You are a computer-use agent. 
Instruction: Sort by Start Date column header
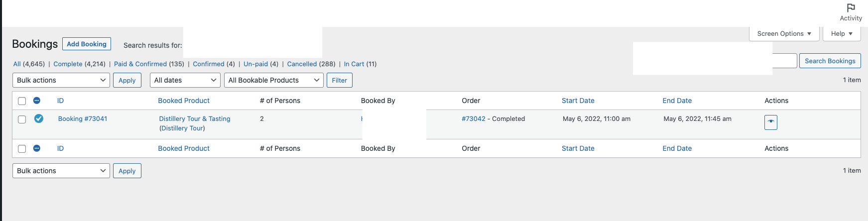click(578, 101)
